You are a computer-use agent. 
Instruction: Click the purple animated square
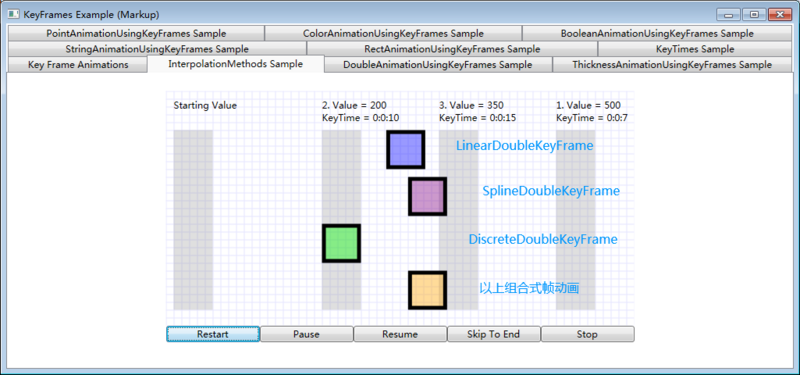[x=428, y=196]
